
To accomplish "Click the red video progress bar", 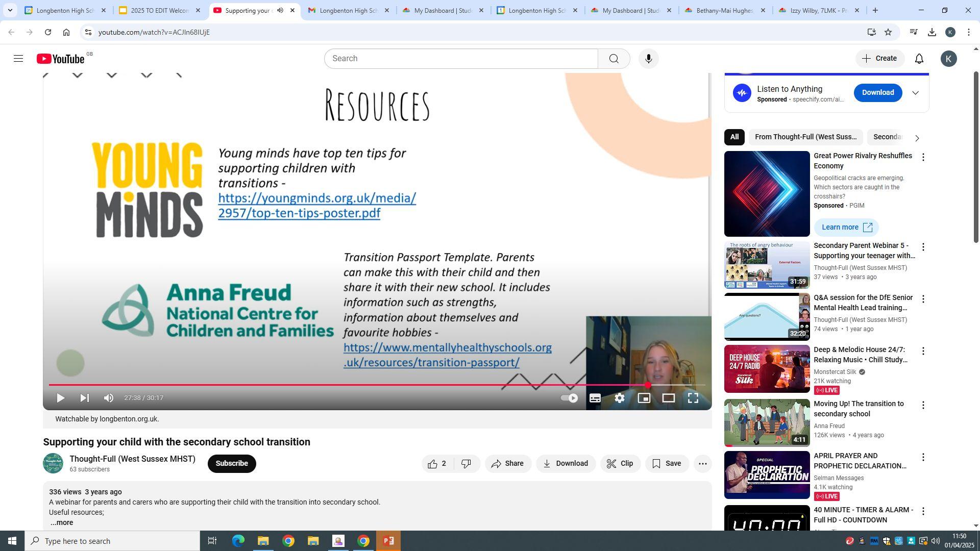I will click(347, 385).
